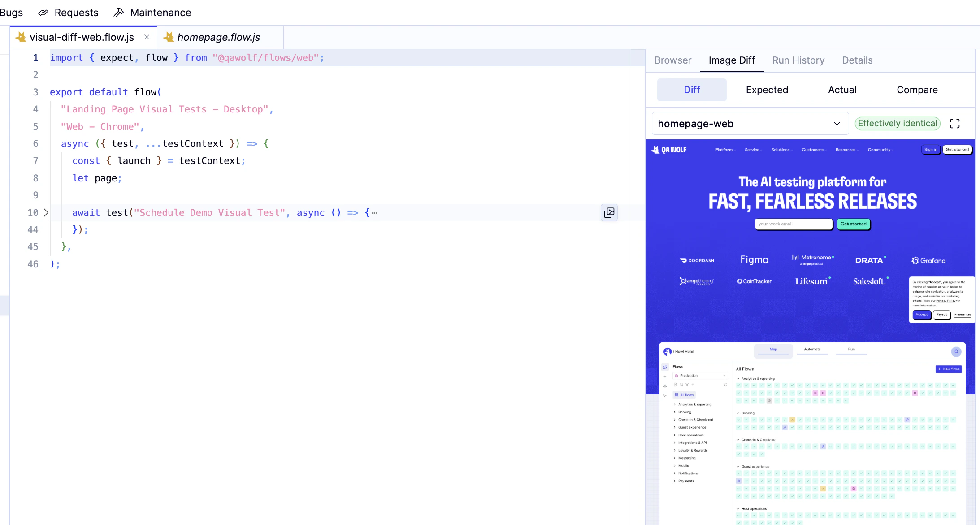Open the Details tab
The width and height of the screenshot is (980, 525).
(857, 60)
